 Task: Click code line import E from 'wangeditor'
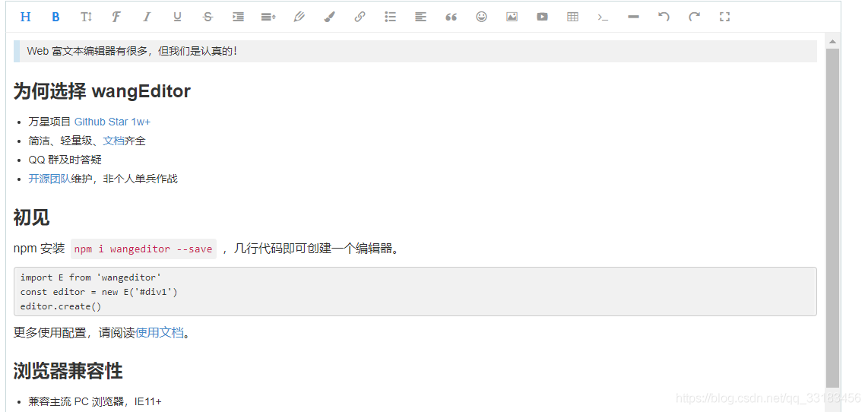90,277
